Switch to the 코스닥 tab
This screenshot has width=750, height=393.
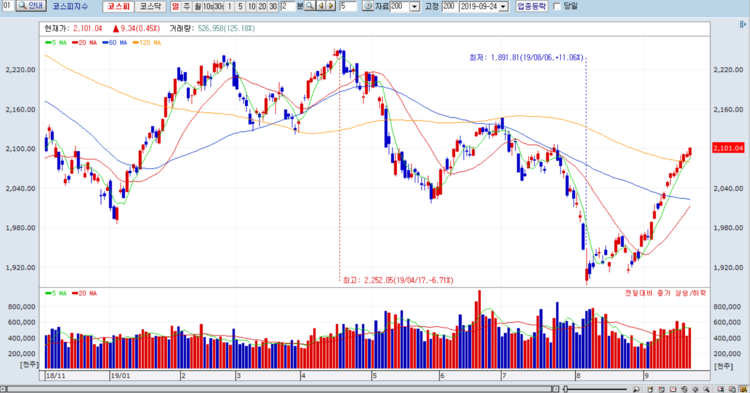150,6
